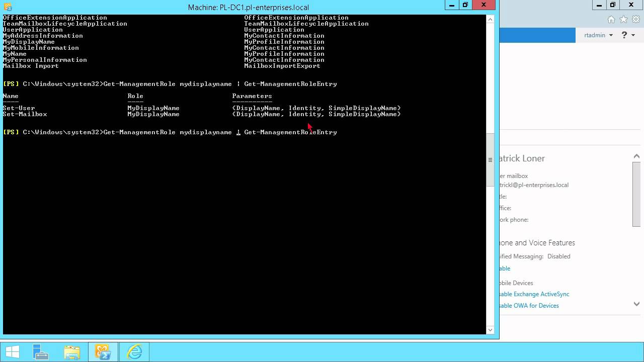The height and width of the screenshot is (362, 644).
Task: Click 'User mailbox' text in details pane
Action: 514,176
